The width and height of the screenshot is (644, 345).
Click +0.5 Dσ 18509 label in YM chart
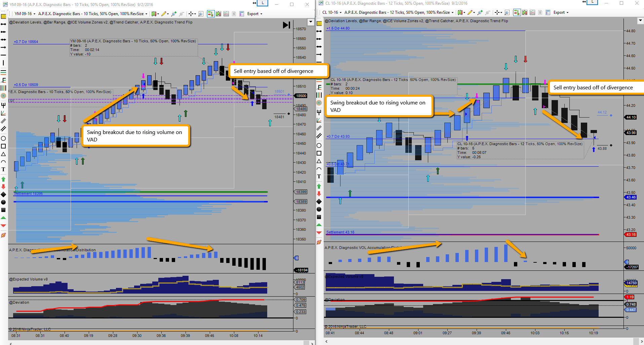26,85
